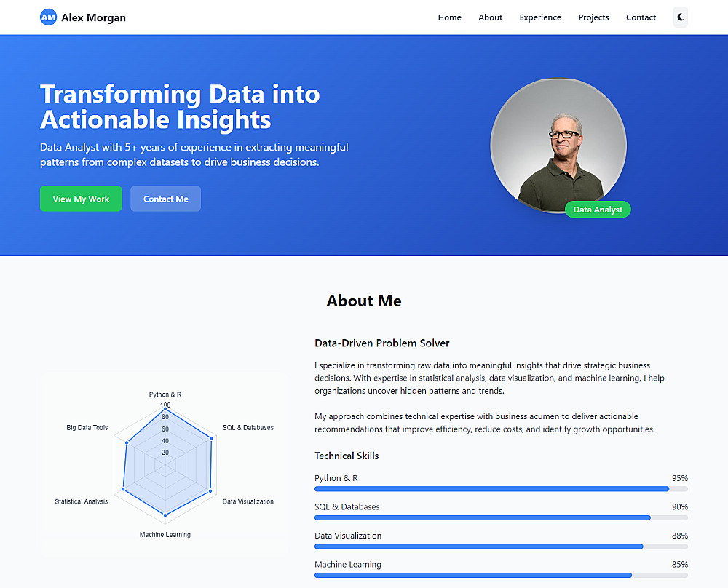
Task: Navigate to Experience in navbar
Action: [x=540, y=17]
